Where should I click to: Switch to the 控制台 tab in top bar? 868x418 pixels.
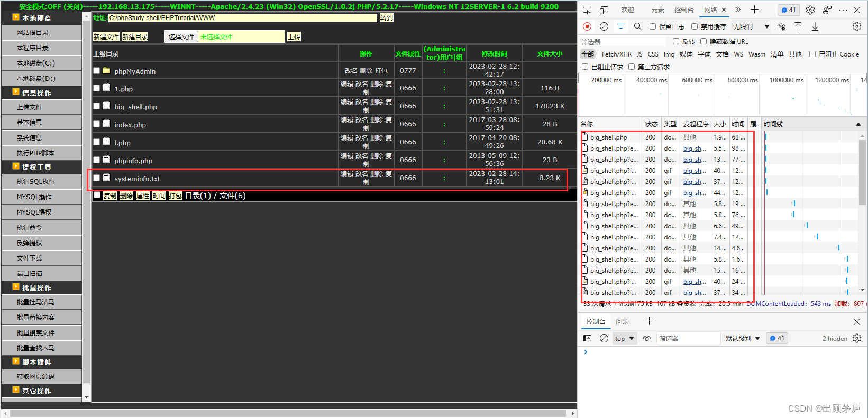coord(684,10)
